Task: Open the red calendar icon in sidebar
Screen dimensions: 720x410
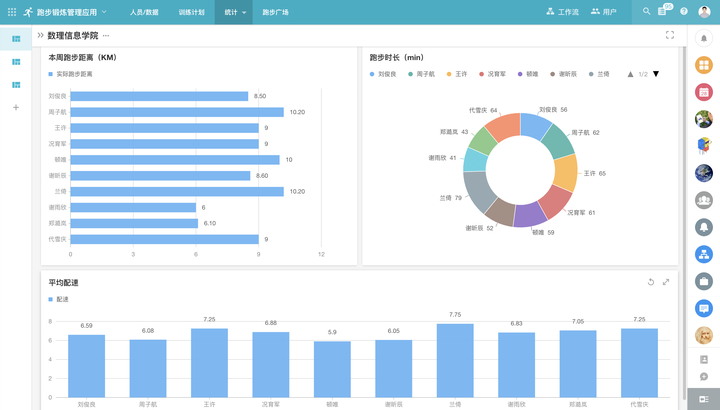Action: [703, 92]
